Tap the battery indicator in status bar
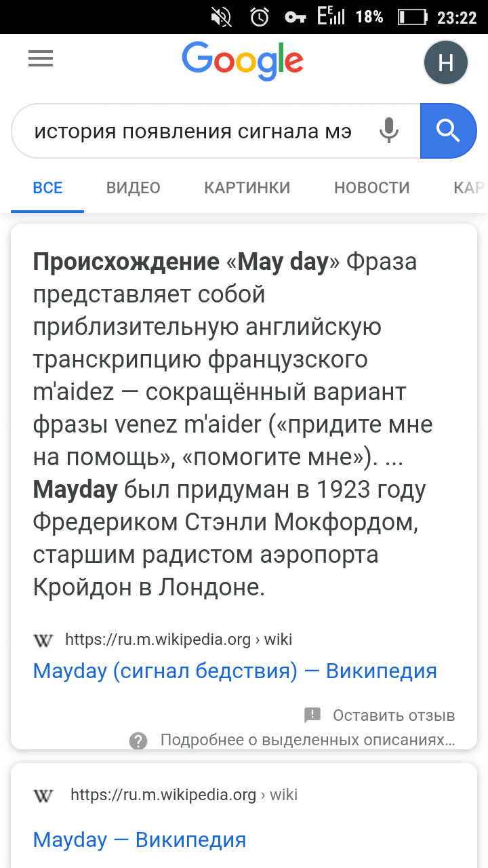The height and width of the screenshot is (868, 488). point(412,17)
